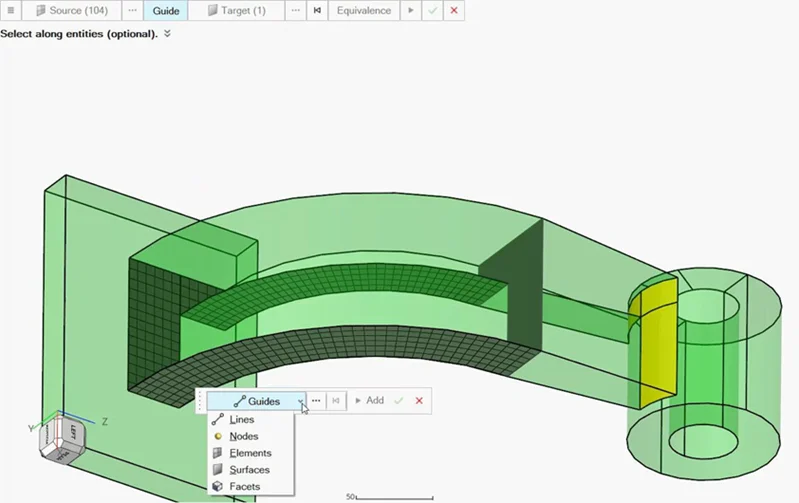Select Facets from the entity list
The height and width of the screenshot is (503, 799).
click(244, 487)
